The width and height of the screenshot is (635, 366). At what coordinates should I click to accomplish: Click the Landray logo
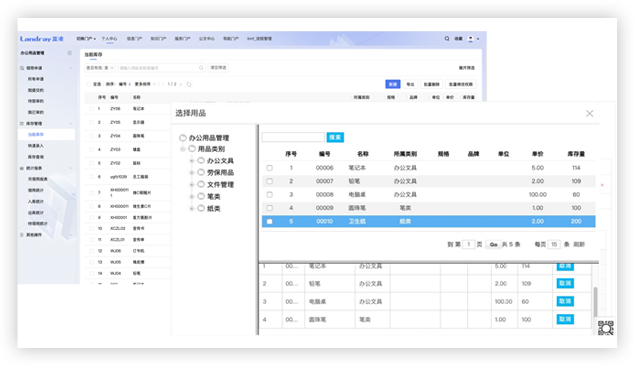coord(42,39)
